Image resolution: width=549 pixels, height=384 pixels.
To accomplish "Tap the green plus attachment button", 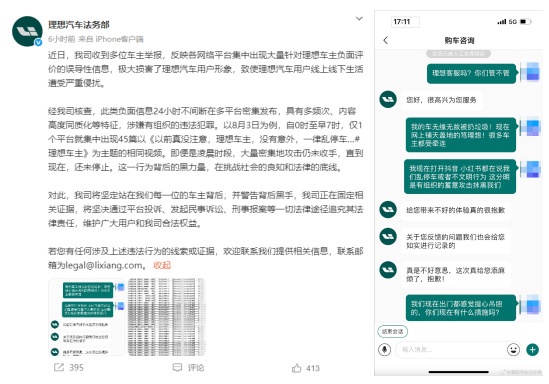I will [533, 349].
